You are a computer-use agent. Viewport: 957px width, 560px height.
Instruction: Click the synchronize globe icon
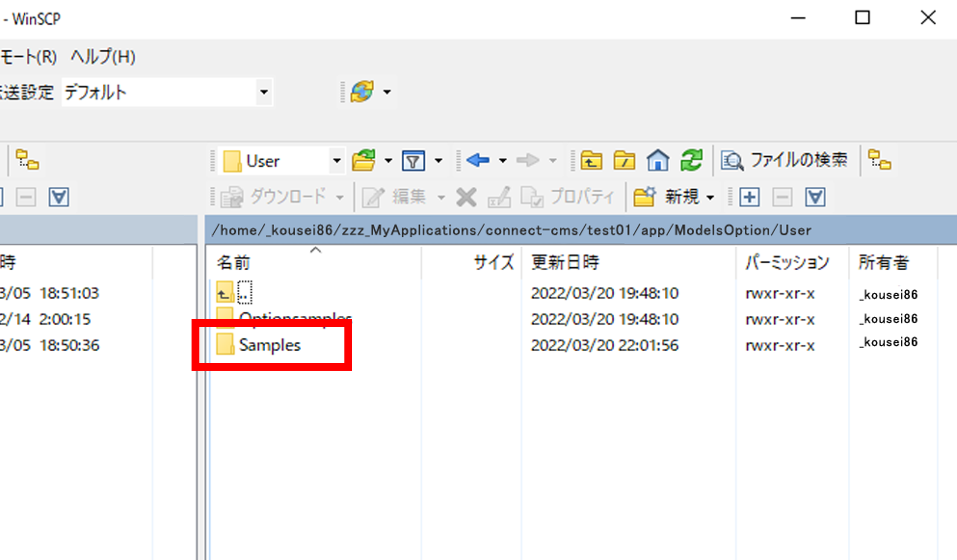[x=362, y=92]
